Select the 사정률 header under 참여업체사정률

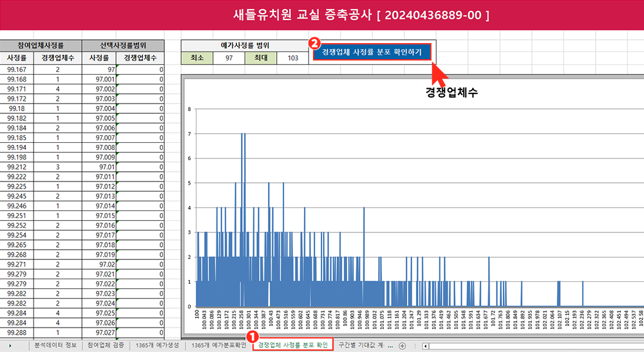pos(17,58)
